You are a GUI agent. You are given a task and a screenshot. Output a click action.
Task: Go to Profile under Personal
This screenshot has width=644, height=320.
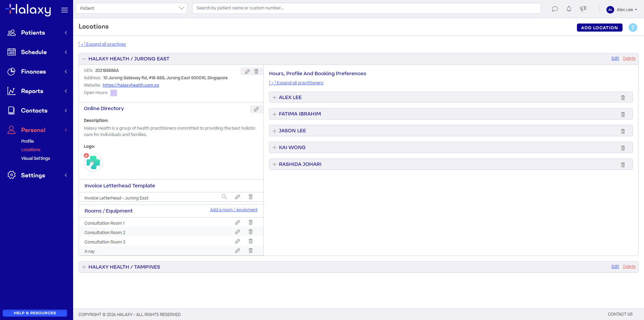tap(28, 141)
